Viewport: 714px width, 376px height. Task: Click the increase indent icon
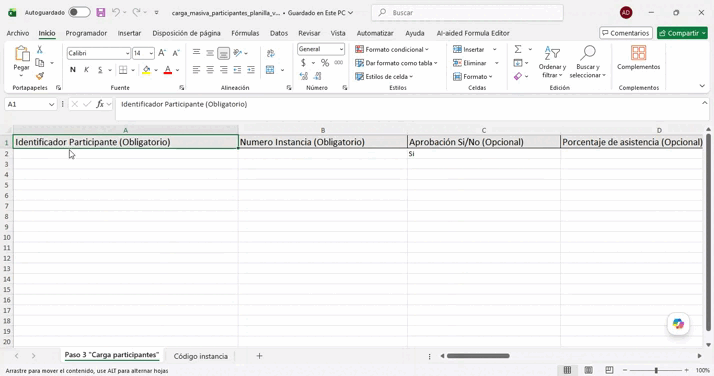point(251,70)
